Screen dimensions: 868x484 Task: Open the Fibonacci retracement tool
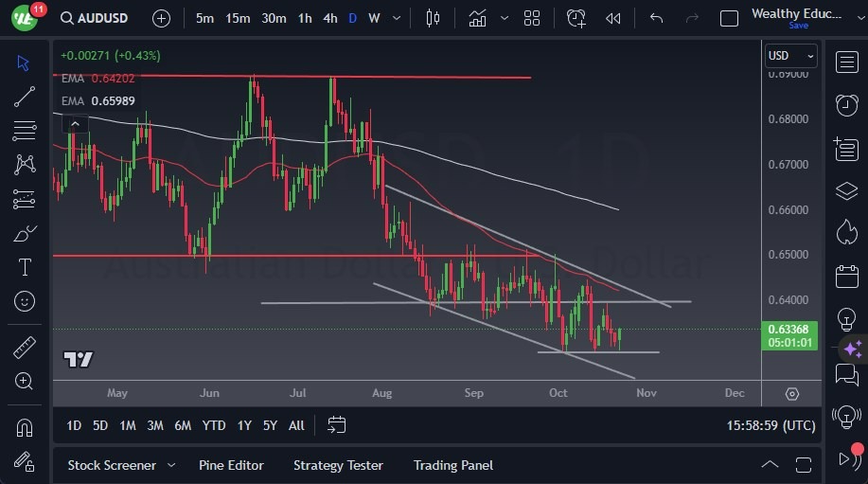pos(25,131)
